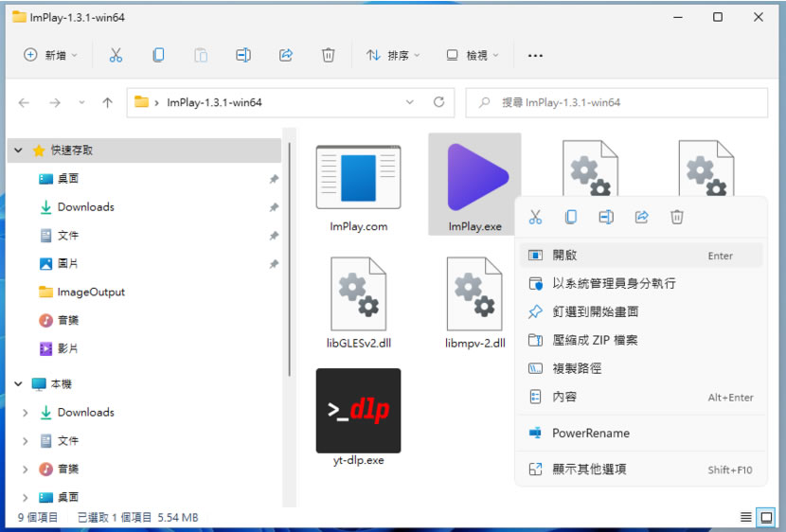This screenshot has width=786, height=532.
Task: Choose 壓縮成 ZIP 檔案
Action: 641,340
